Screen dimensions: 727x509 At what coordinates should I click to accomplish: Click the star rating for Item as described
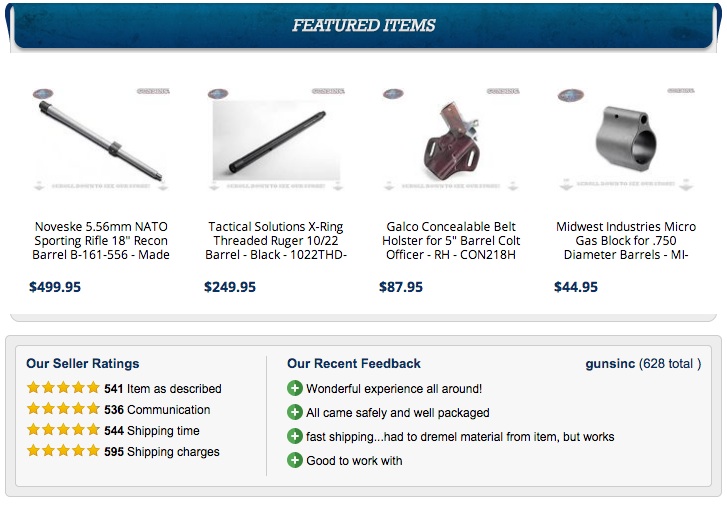click(63, 388)
